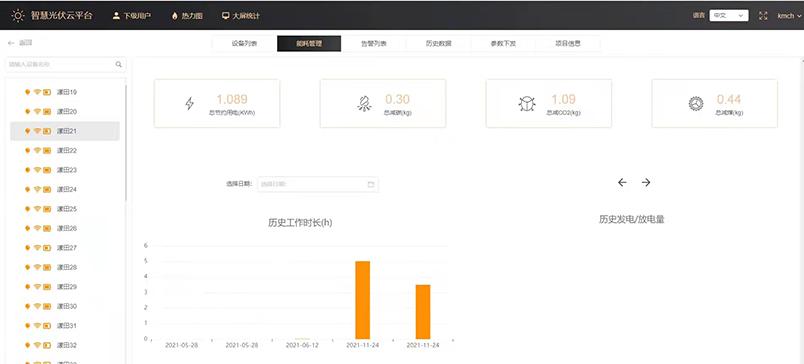This screenshot has width=804, height=364.
Task: Switch to the 历史数据 tab
Action: [x=438, y=44]
